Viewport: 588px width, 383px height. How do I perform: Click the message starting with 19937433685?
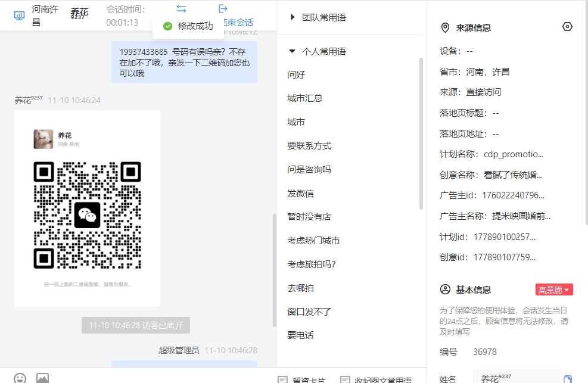(185, 62)
